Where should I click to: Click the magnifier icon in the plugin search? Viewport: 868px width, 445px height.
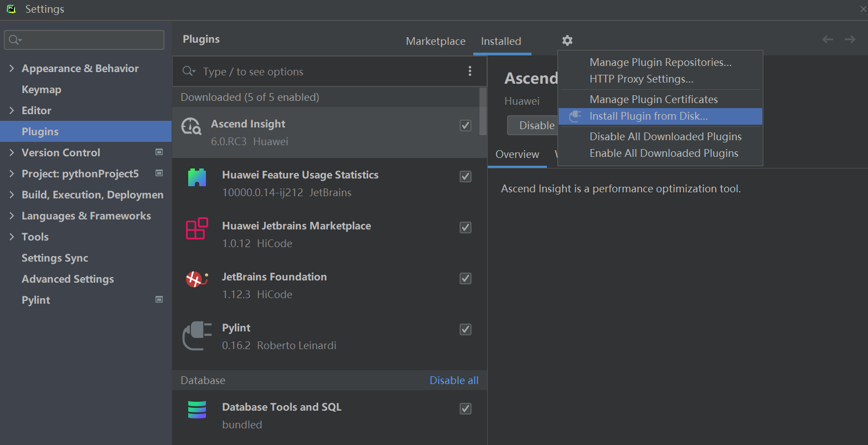[x=189, y=71]
